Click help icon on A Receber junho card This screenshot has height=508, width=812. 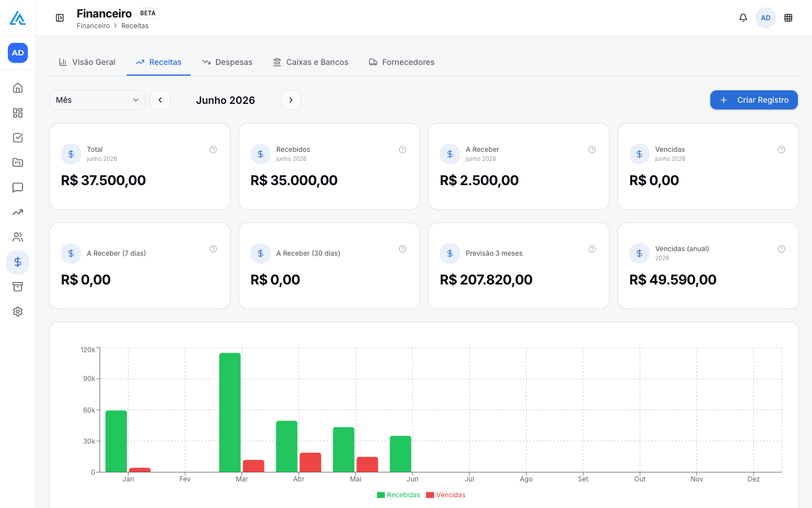tap(592, 150)
